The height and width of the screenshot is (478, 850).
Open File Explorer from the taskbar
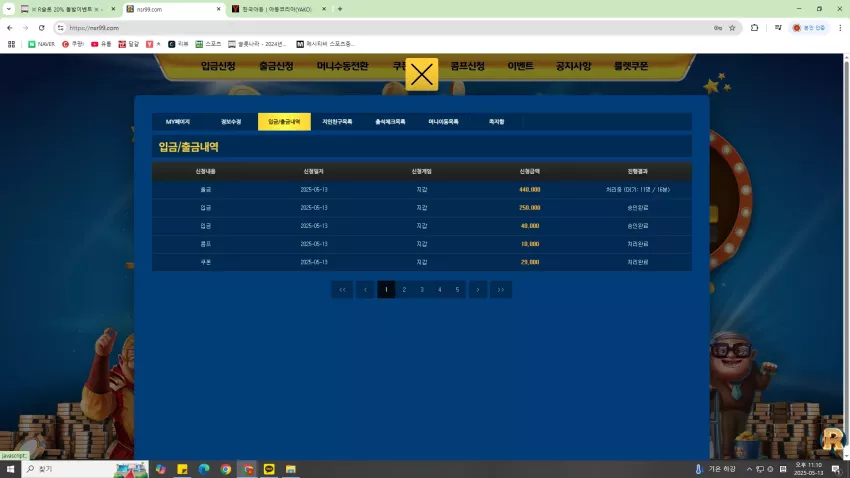[x=291, y=469]
